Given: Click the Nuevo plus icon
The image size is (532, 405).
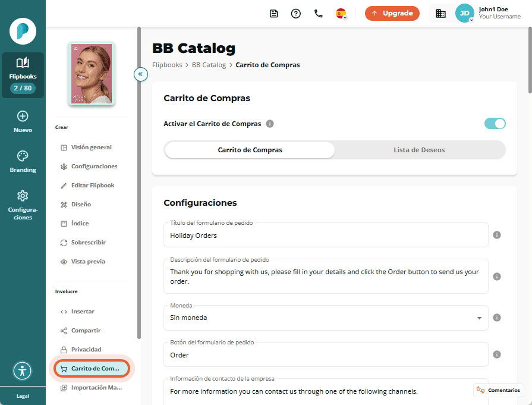Looking at the screenshot, I should pos(23,116).
